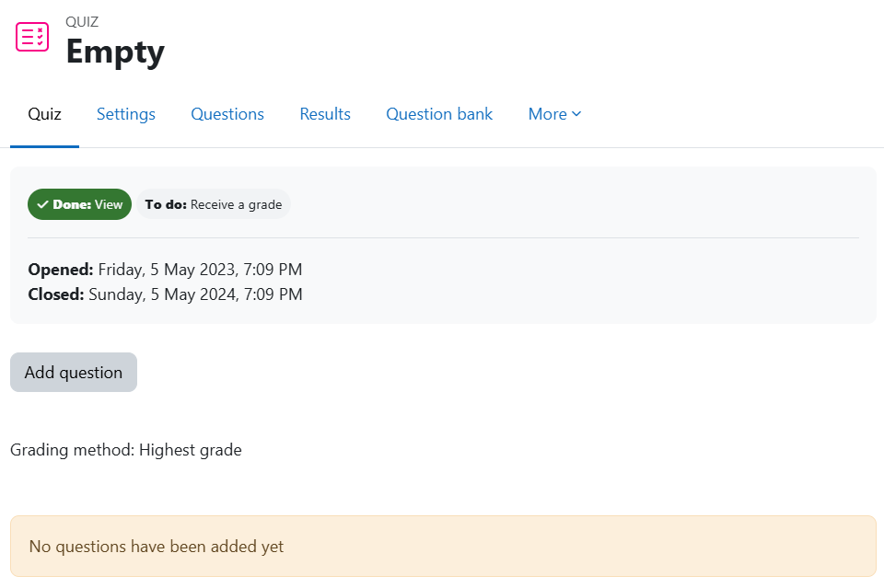Click the pink quiz activity icon
Image resolution: width=884 pixels, height=588 pixels.
click(32, 37)
